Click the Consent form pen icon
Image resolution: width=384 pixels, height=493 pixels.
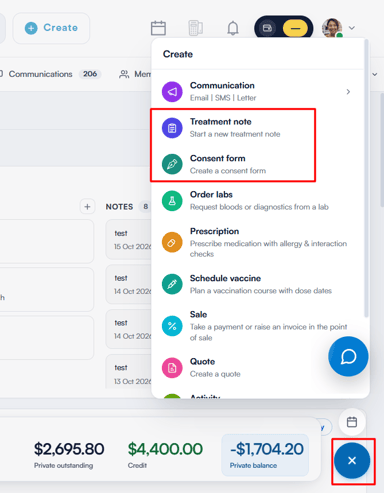click(x=172, y=164)
